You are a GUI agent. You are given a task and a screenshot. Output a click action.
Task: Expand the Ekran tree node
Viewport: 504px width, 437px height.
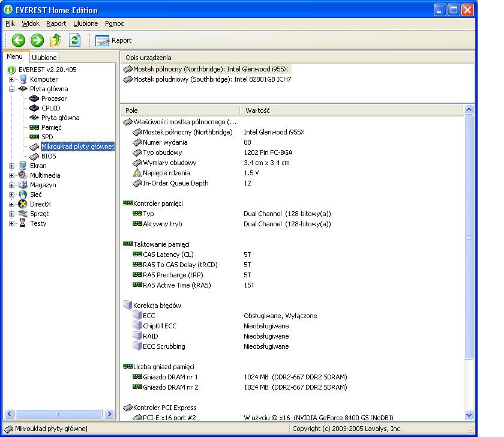[11, 166]
